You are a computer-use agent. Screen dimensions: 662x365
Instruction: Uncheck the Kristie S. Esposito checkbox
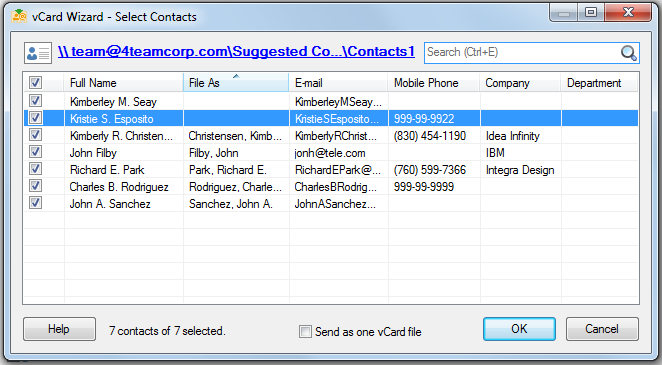[35, 117]
